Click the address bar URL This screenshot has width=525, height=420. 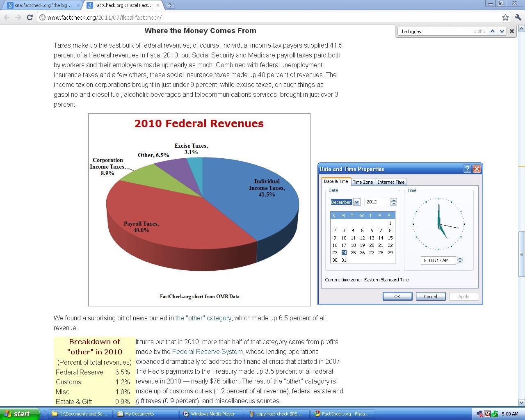104,17
